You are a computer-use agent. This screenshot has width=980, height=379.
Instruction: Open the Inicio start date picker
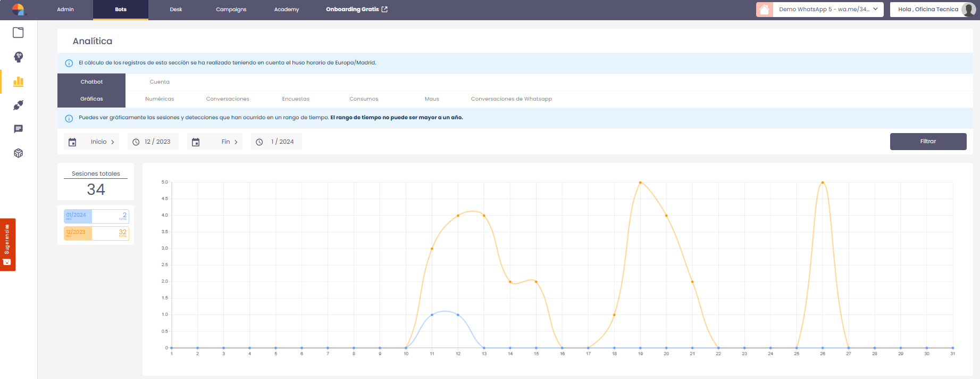(x=91, y=142)
